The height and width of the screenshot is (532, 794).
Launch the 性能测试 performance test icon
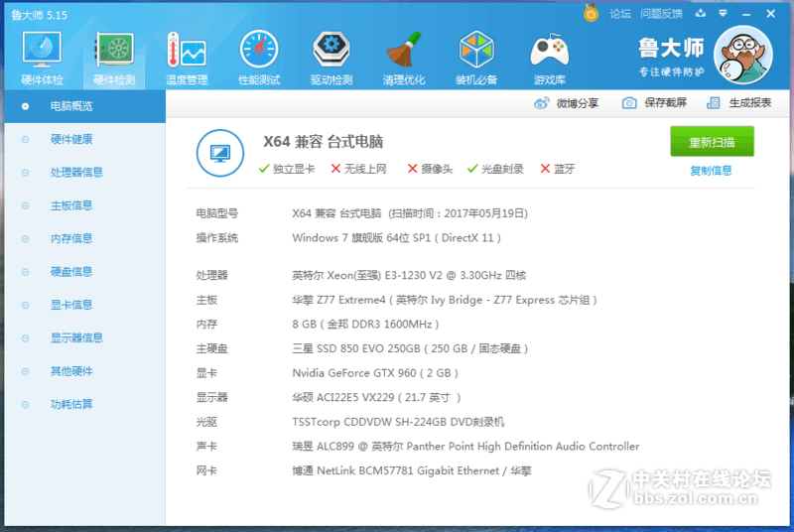[259, 59]
